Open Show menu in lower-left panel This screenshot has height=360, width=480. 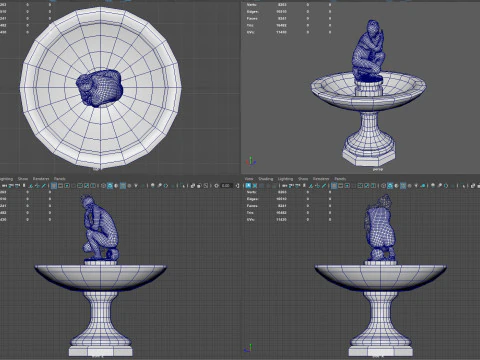click(23, 179)
